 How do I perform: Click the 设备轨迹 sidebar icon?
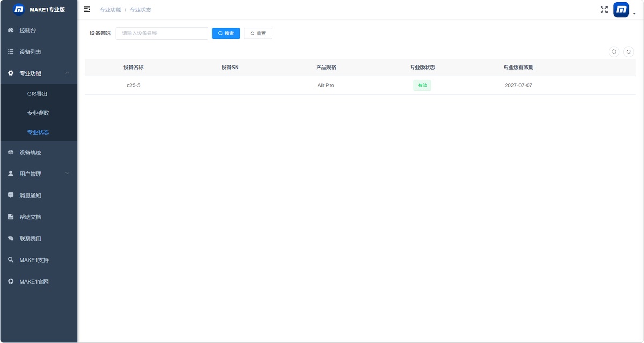(x=11, y=152)
